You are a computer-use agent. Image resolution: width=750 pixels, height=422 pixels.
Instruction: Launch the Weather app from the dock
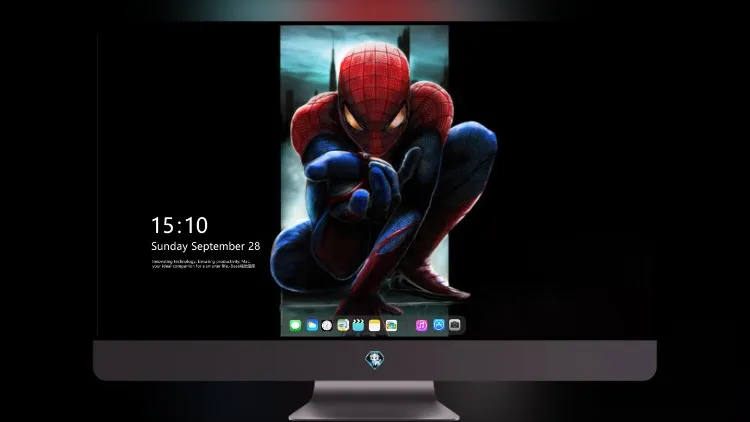tap(312, 326)
